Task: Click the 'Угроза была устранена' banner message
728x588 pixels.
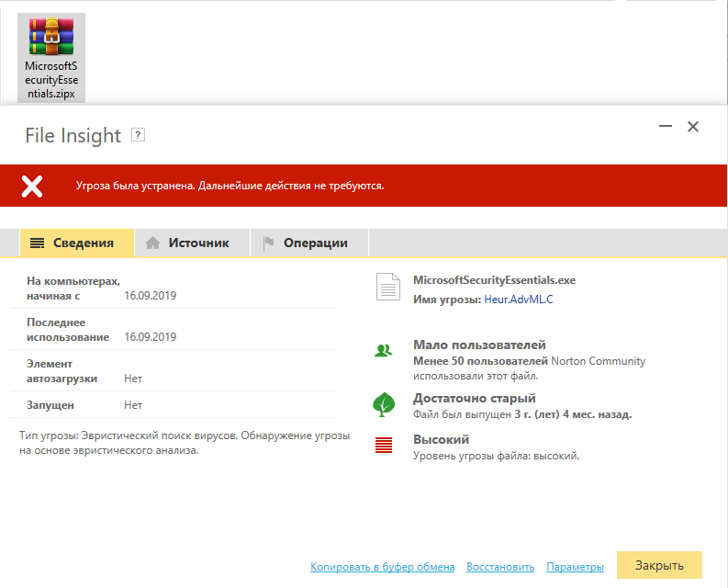Action: click(230, 186)
